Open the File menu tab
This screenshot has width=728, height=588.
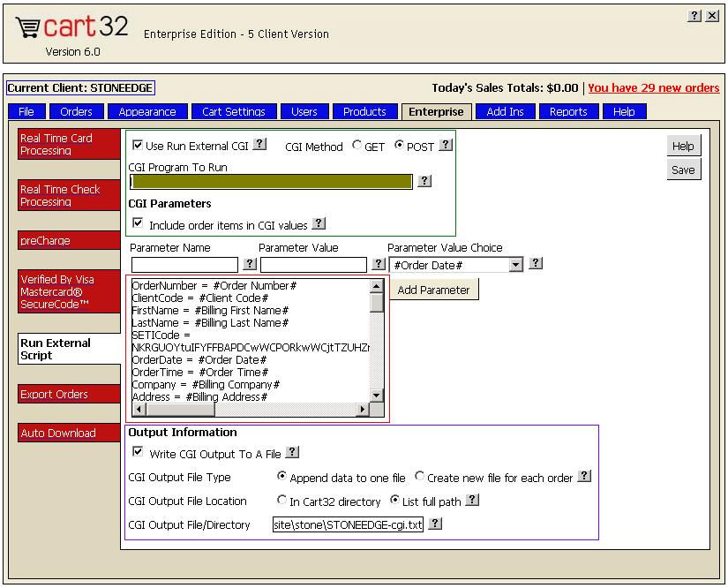[x=27, y=111]
